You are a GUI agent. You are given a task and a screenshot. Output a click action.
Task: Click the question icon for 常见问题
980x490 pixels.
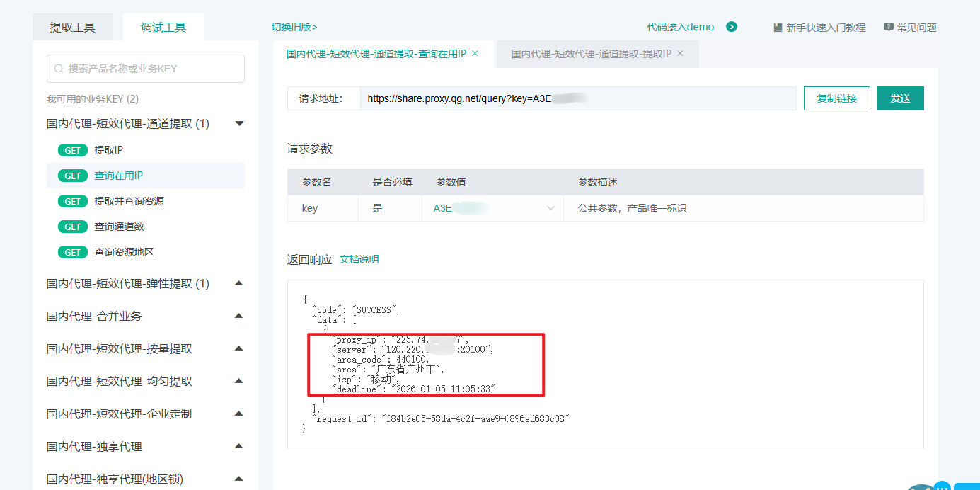[889, 27]
